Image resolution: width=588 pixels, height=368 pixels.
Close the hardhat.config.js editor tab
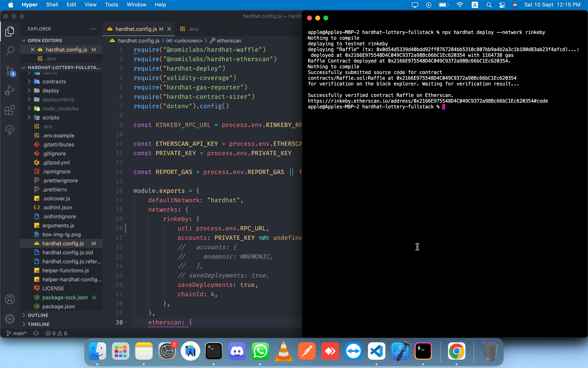tap(169, 29)
